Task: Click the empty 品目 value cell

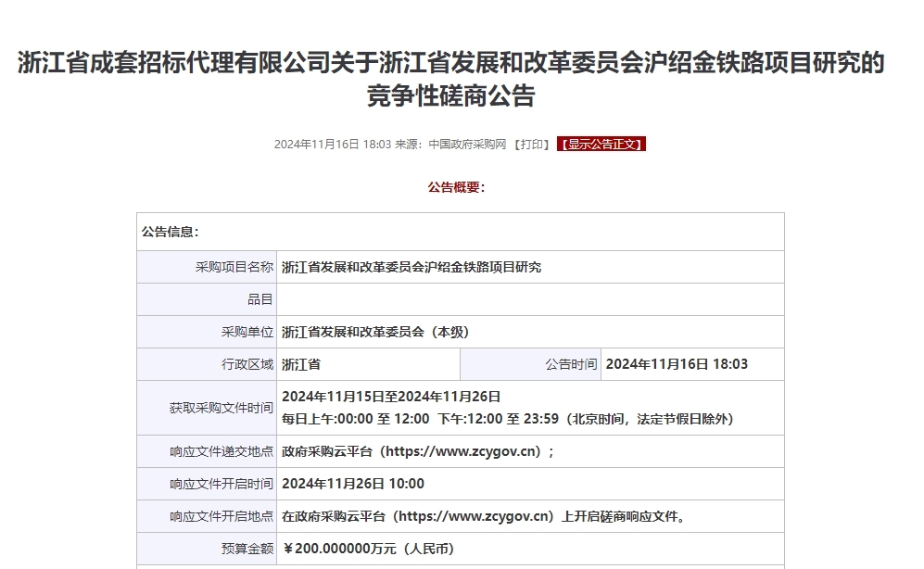Action: click(530, 299)
